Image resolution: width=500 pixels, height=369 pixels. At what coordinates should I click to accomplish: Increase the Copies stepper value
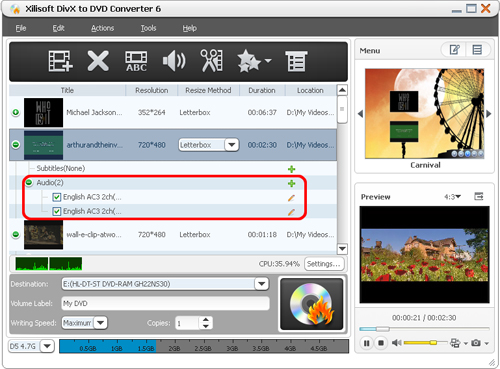click(x=206, y=319)
